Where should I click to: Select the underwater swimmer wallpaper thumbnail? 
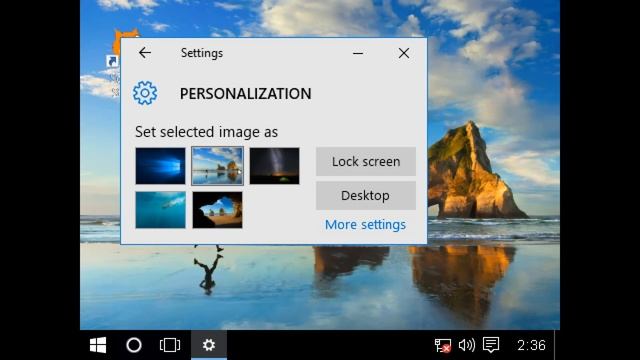(x=160, y=210)
